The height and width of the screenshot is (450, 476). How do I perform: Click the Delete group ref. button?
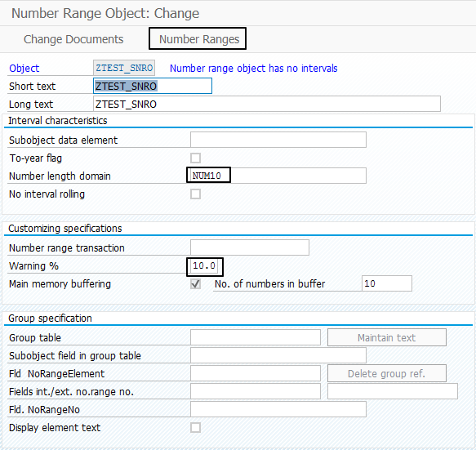click(x=387, y=373)
